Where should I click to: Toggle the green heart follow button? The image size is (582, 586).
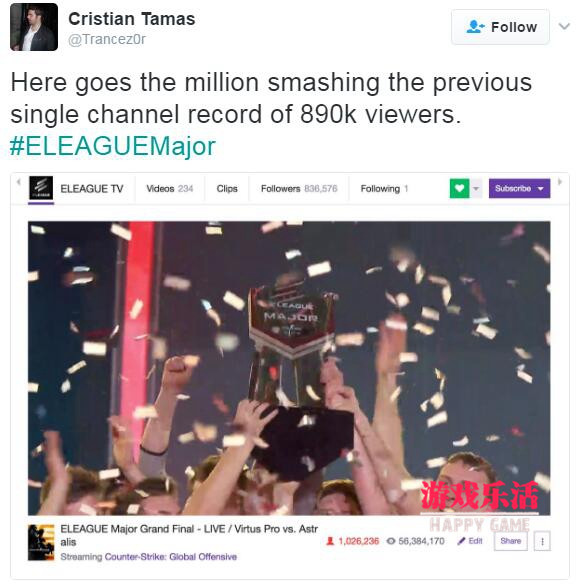point(459,188)
